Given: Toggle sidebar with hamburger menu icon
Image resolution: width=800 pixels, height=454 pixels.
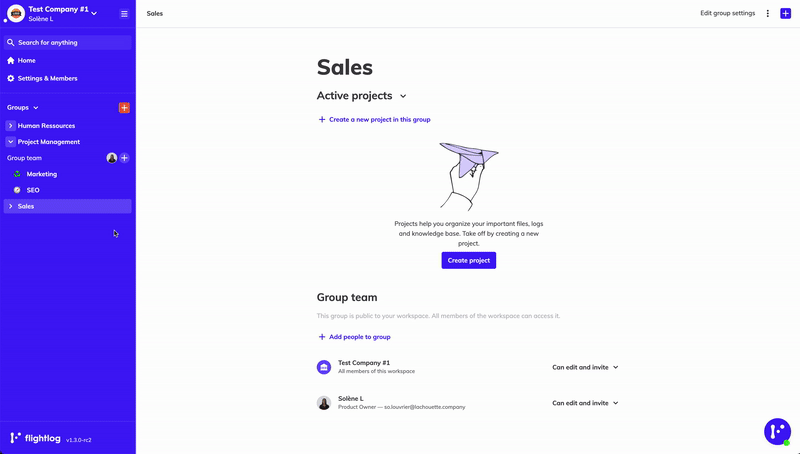Looking at the screenshot, I should (124, 14).
